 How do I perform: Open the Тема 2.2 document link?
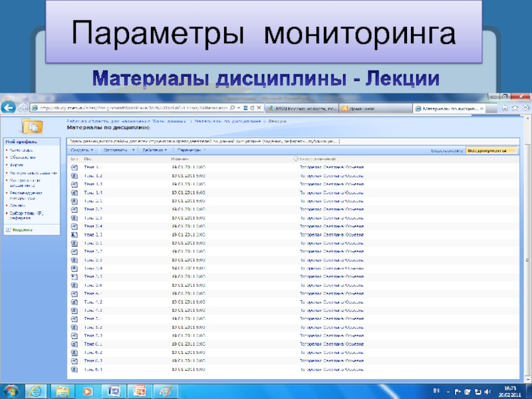click(x=93, y=209)
